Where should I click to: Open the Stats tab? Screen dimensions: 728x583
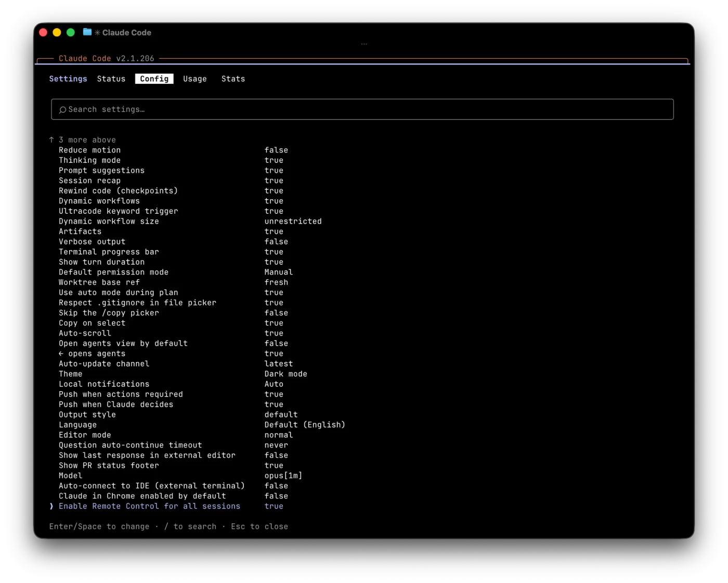point(233,79)
